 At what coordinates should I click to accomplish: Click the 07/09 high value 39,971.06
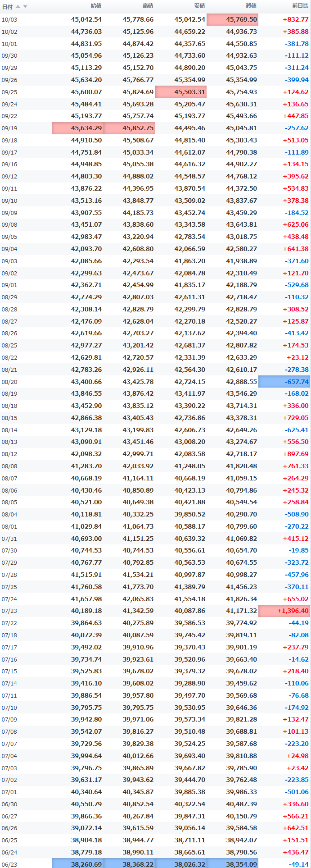[138, 719]
